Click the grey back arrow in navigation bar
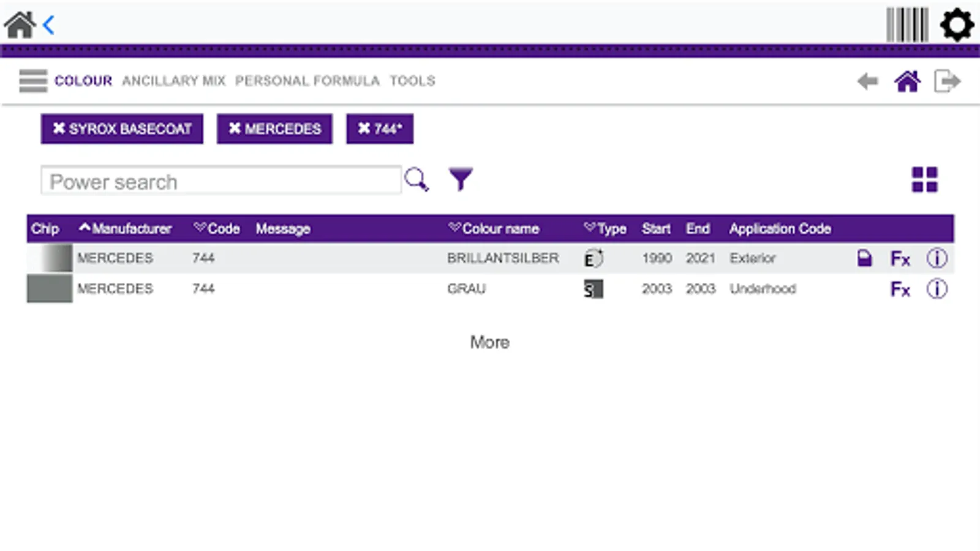This screenshot has width=980, height=551. [868, 81]
